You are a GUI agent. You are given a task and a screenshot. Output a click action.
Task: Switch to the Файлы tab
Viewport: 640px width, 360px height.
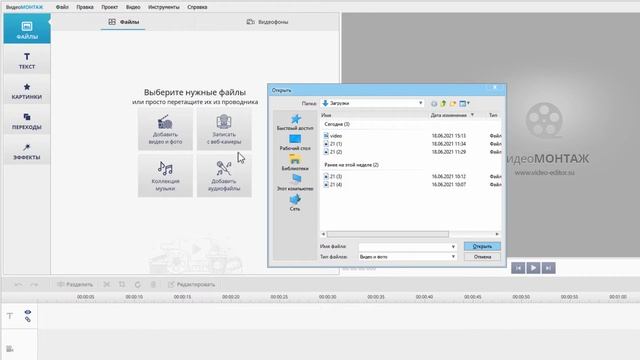(x=123, y=22)
